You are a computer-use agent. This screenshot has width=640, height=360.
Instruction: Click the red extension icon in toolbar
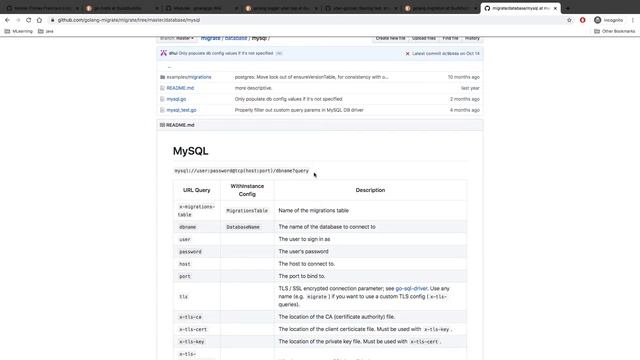click(x=582, y=20)
